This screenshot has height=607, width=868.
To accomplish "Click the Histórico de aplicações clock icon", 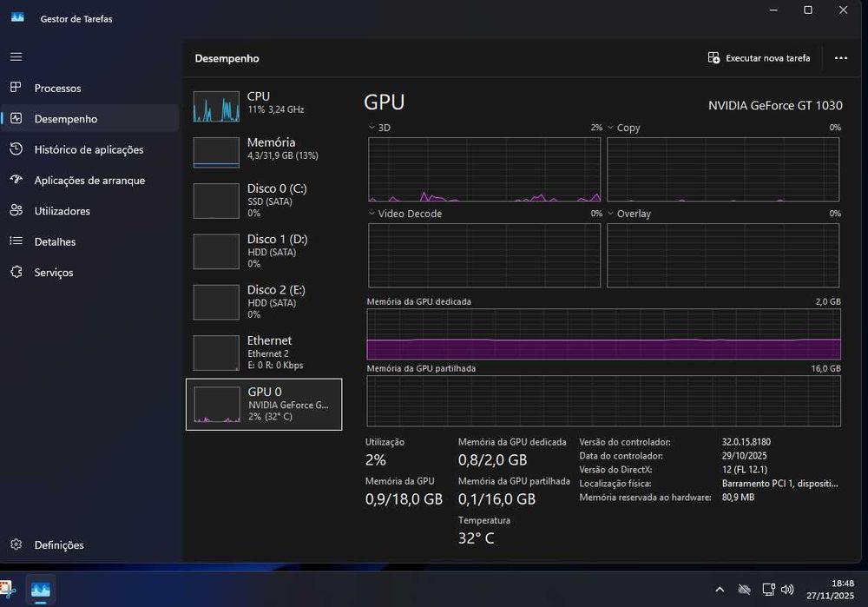I will tap(16, 149).
